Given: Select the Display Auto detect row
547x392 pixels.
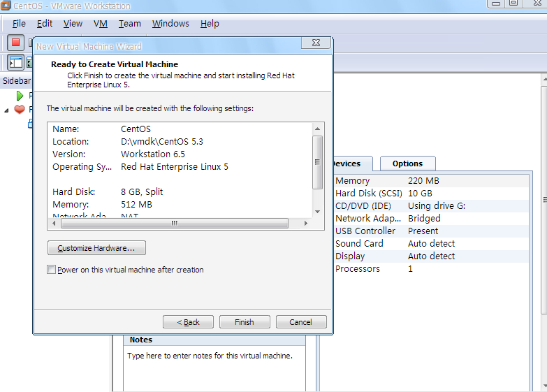Looking at the screenshot, I should [x=431, y=256].
